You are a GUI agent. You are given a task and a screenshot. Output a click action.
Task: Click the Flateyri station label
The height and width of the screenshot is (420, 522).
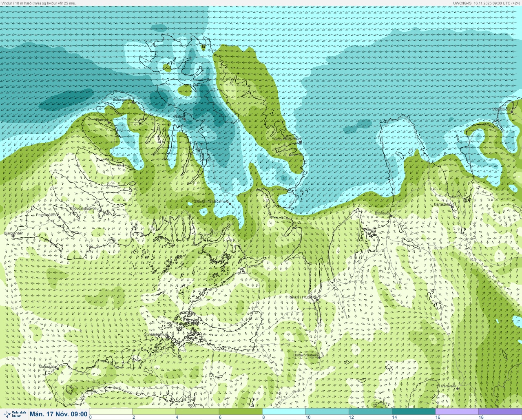click(x=102, y=120)
